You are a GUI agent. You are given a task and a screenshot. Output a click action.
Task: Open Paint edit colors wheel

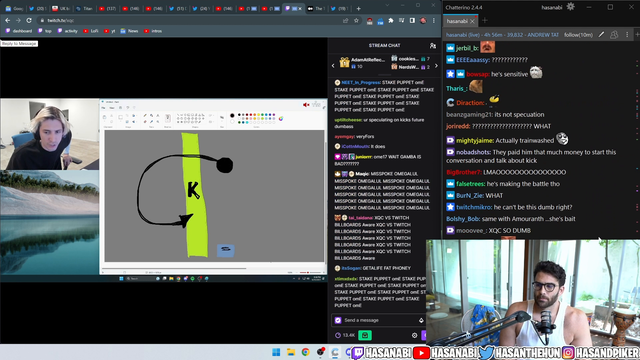tap(281, 118)
